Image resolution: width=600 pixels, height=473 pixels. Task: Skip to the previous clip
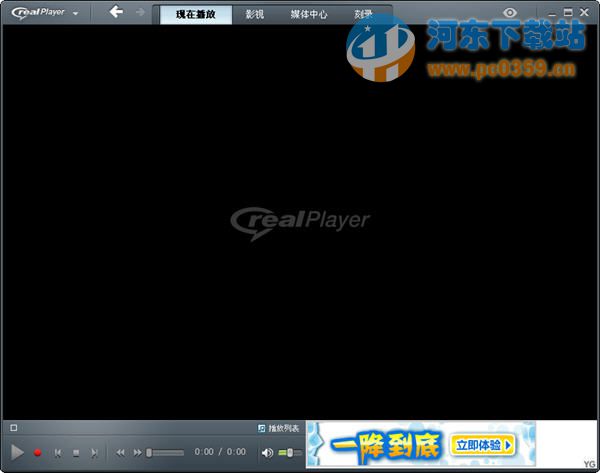(58, 453)
